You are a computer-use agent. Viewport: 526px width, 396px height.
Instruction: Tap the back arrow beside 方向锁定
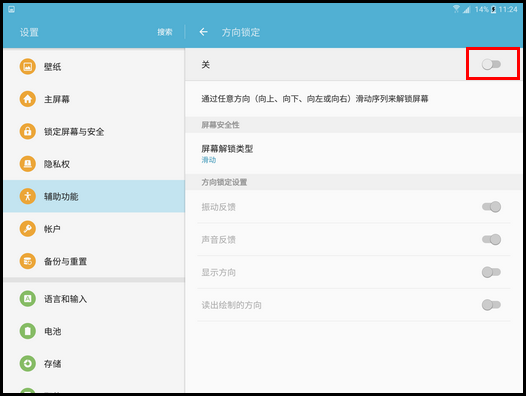point(203,32)
